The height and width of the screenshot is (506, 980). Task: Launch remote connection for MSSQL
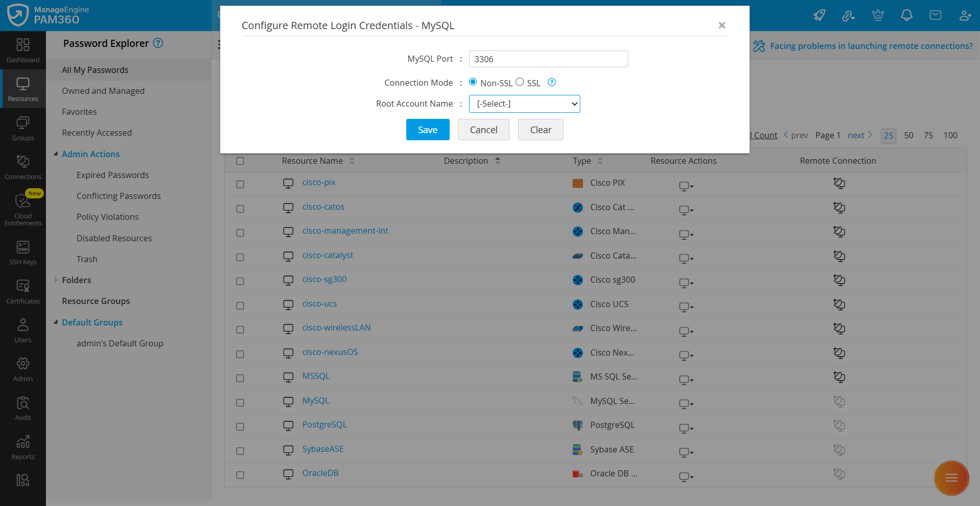[839, 377]
